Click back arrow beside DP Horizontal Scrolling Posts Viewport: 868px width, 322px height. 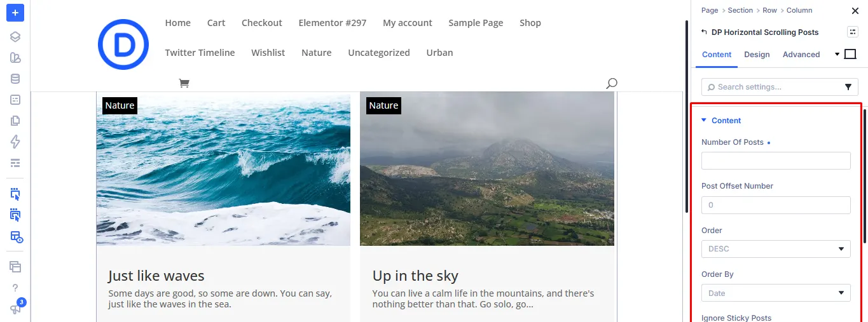703,32
